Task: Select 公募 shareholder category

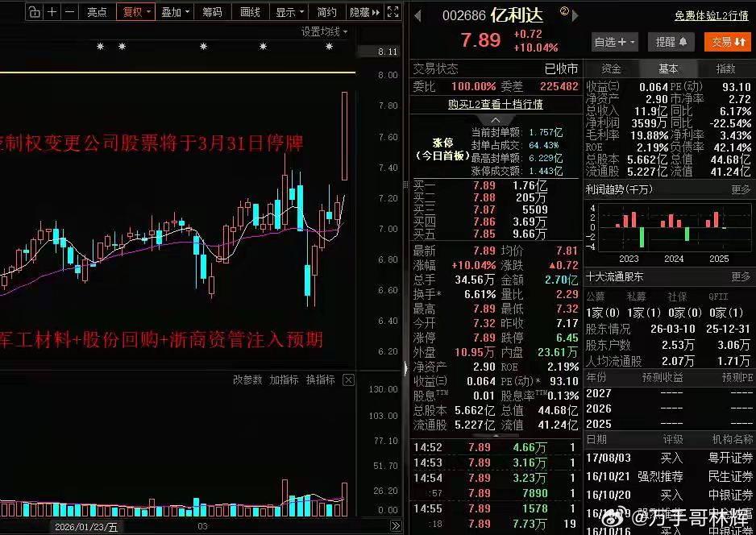Action: [x=596, y=297]
